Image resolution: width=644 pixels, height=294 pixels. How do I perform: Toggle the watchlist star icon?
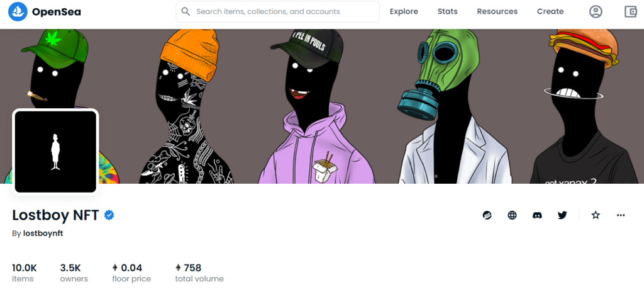(596, 215)
